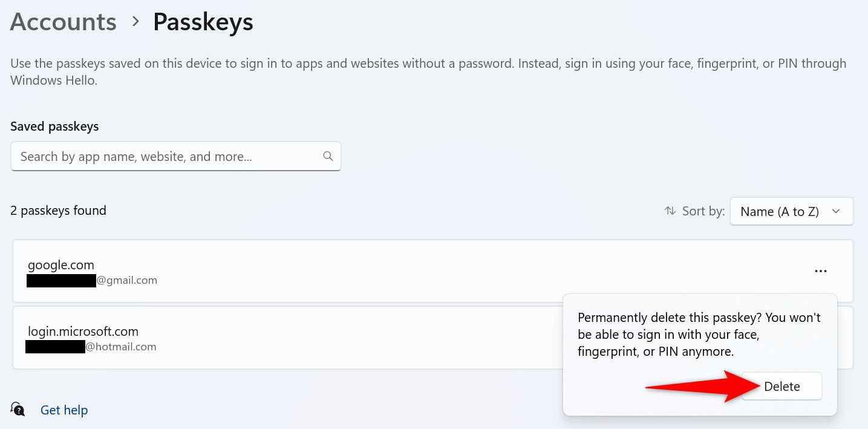Navigate back using the Accounts breadcrumb
This screenshot has height=429, width=868.
pyautogui.click(x=63, y=21)
